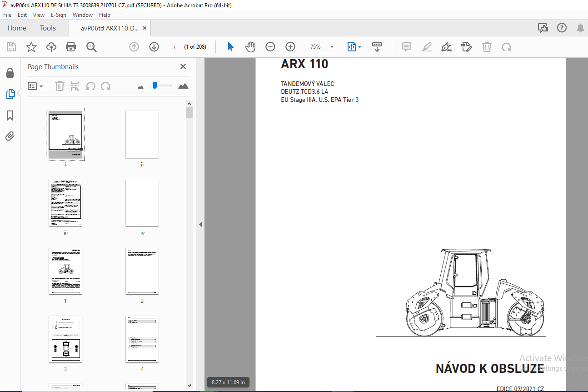Click the Sign pen icon

coord(447,47)
